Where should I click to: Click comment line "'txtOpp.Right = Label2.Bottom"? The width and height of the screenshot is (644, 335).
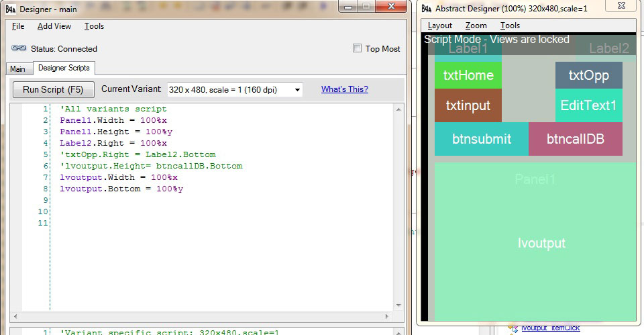(x=138, y=154)
